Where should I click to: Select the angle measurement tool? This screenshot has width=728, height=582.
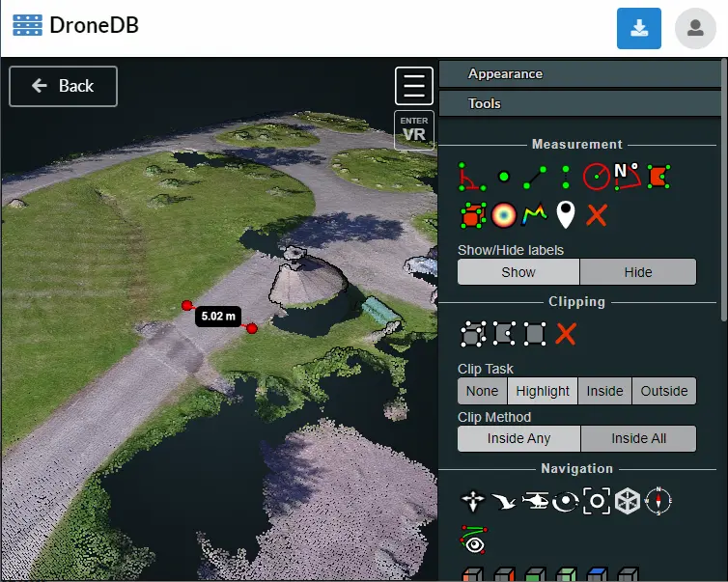472,177
